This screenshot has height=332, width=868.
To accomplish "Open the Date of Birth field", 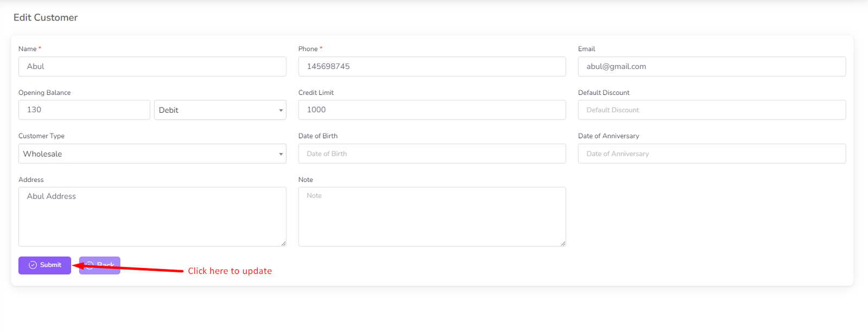I will 431,154.
